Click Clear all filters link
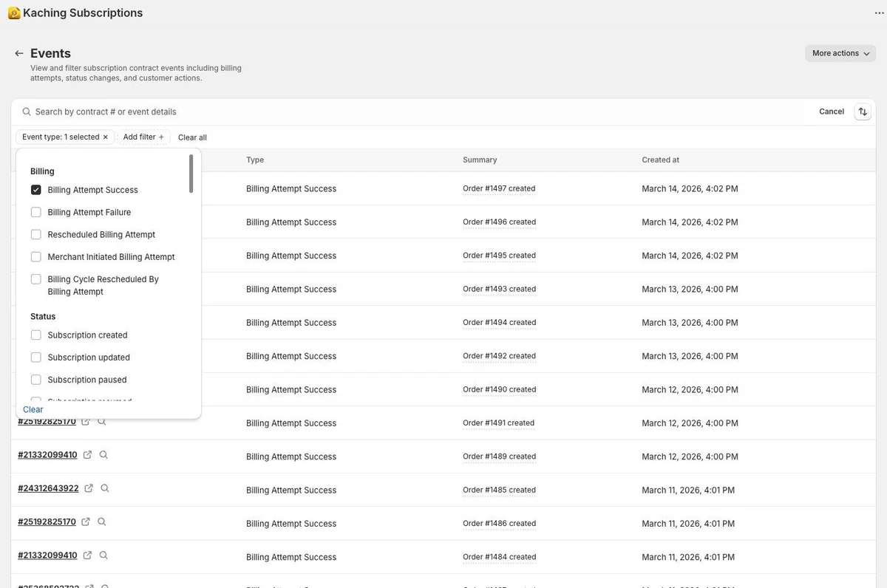The image size is (887, 588). click(x=192, y=137)
